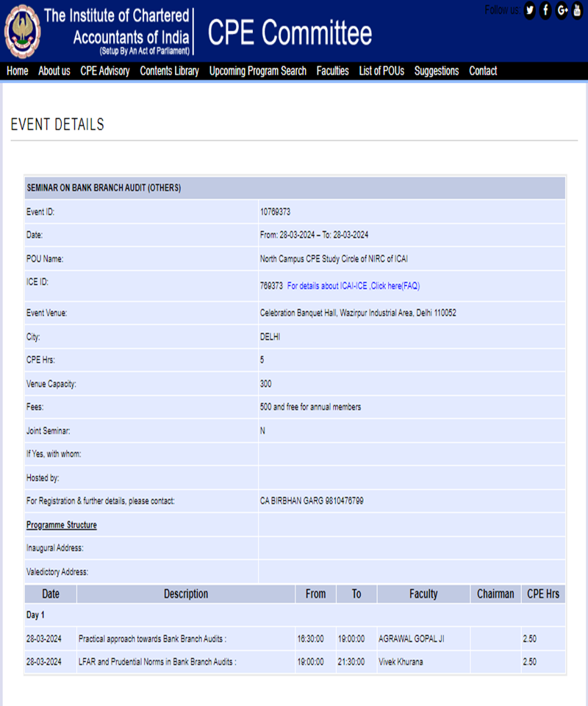
Task: Go to the Home menu item
Action: (18, 71)
